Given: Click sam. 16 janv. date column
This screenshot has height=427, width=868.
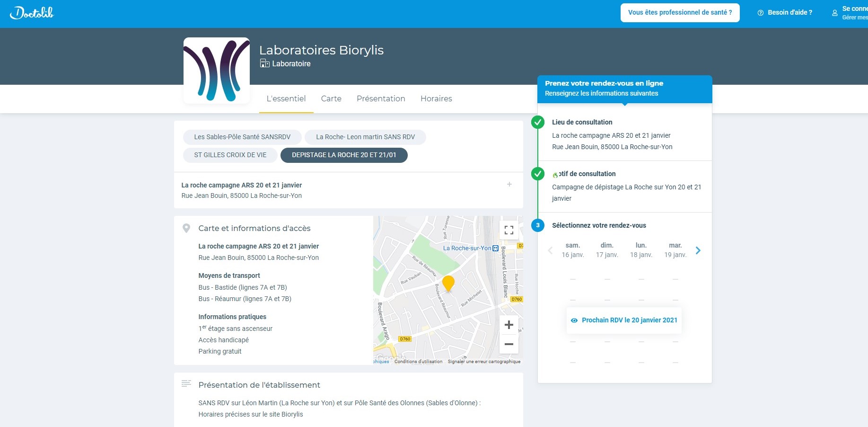Looking at the screenshot, I should click(573, 250).
